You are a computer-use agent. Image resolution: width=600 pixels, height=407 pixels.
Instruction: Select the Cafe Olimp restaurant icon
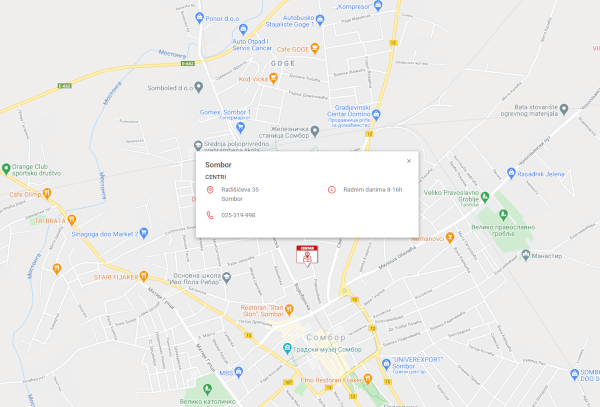[x=47, y=194]
